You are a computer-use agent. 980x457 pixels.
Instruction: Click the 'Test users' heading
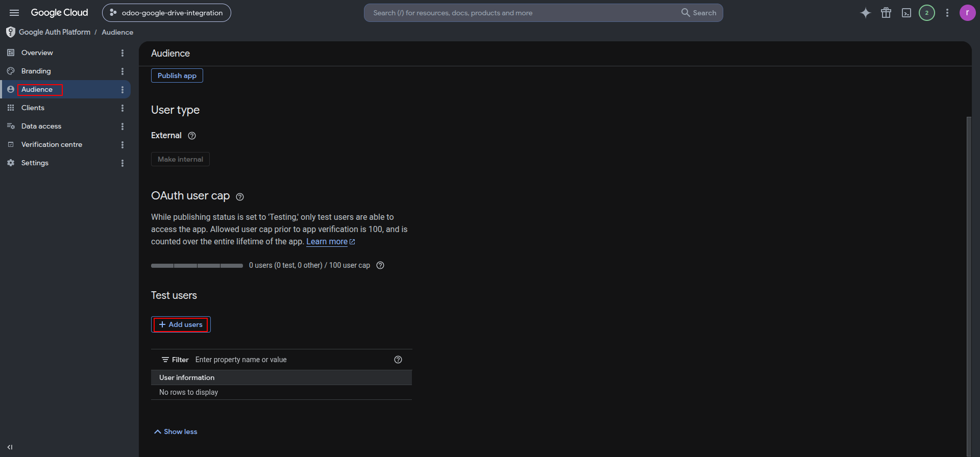174,295
